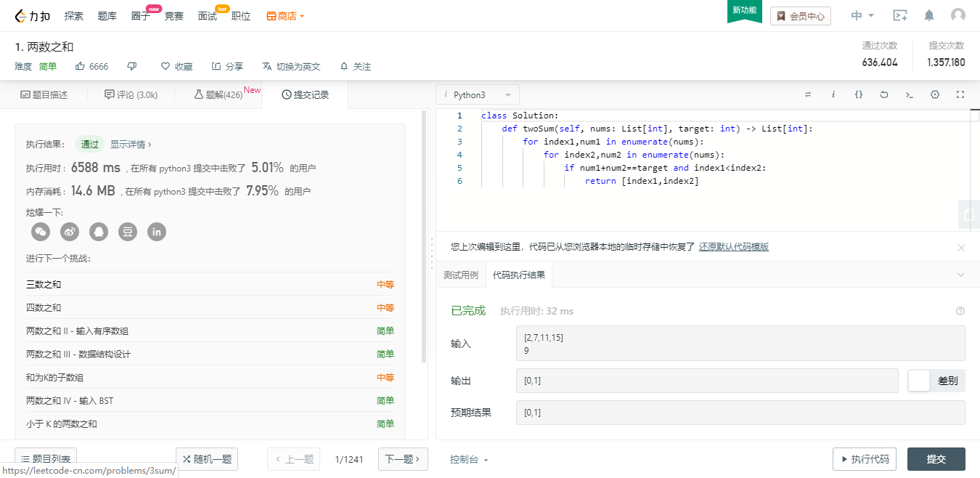
Task: Open 两数之和 IV - 输入 BST
Action: pos(210,400)
